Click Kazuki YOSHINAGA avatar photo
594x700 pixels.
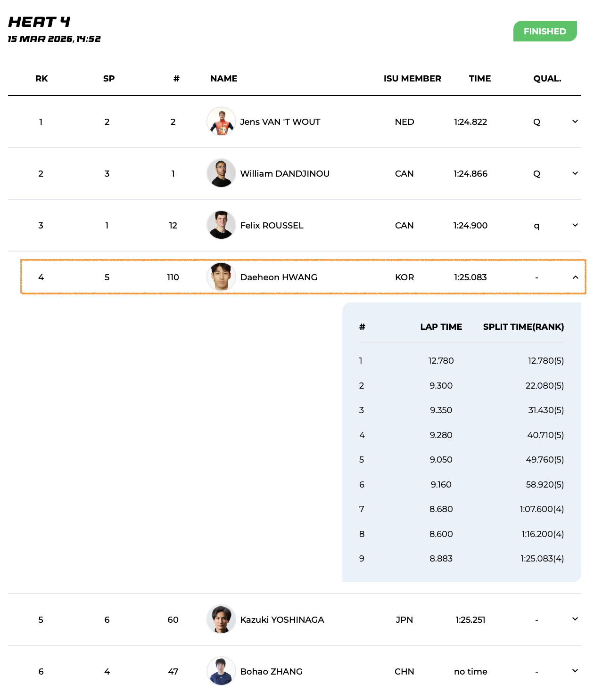coord(221,619)
